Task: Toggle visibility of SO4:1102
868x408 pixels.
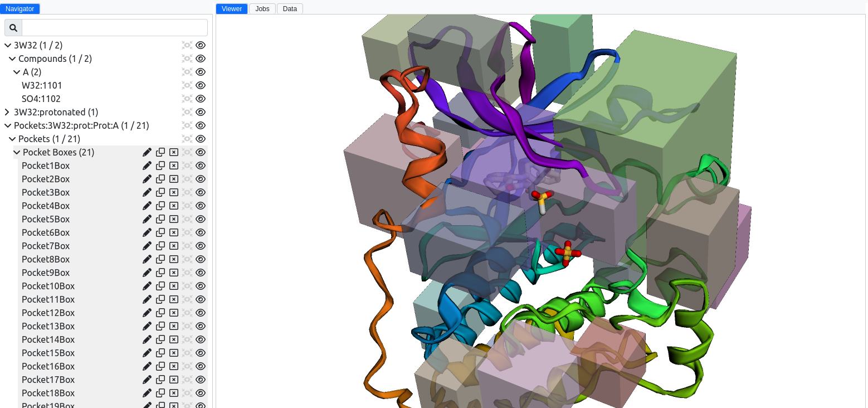Action: pyautogui.click(x=200, y=99)
